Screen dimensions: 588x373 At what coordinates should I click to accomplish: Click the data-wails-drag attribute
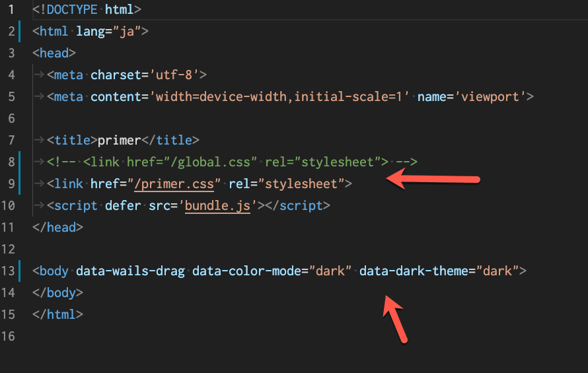[131, 271]
